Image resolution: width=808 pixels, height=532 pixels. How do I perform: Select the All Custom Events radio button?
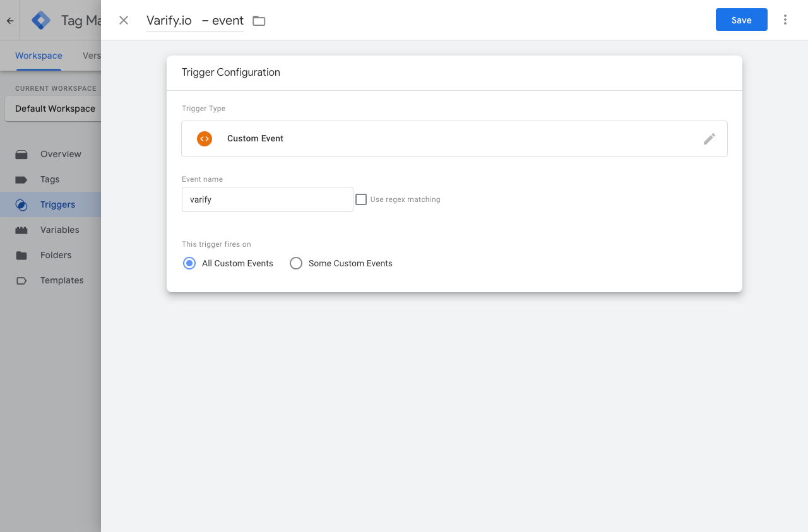click(189, 263)
